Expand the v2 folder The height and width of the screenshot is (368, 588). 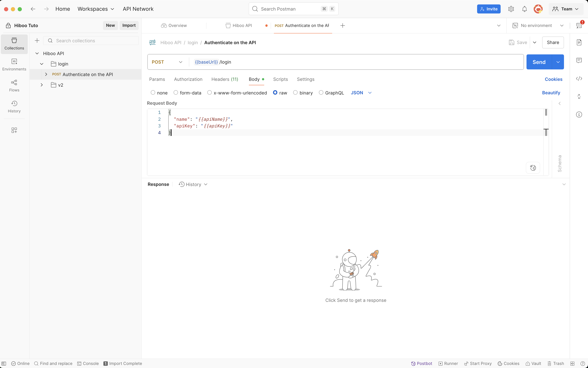(42, 85)
